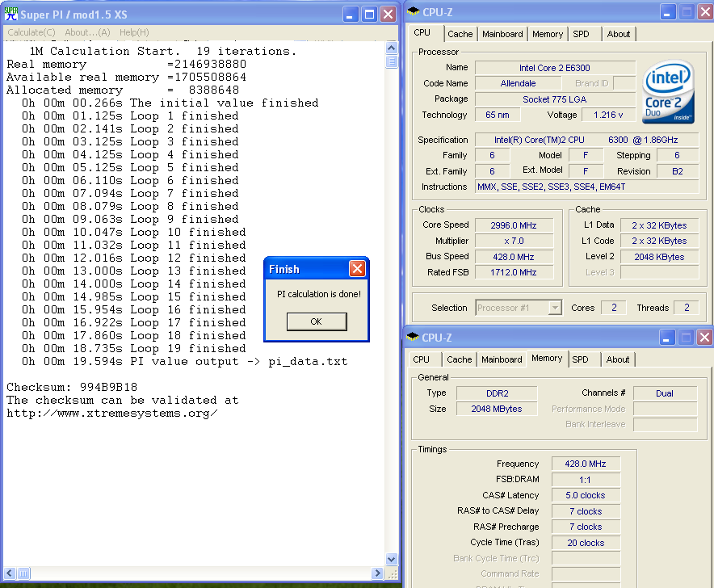Minimize the bottom CPU-Z window
This screenshot has height=588, width=714.
[x=666, y=338]
